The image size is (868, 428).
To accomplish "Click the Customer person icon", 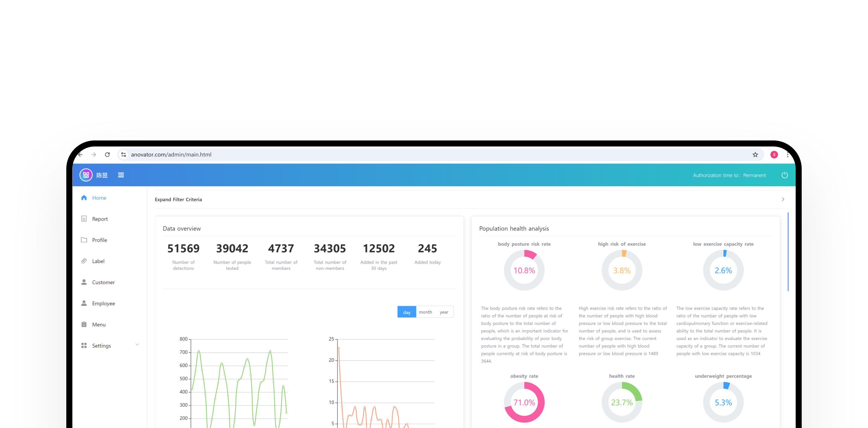I will pos(84,282).
